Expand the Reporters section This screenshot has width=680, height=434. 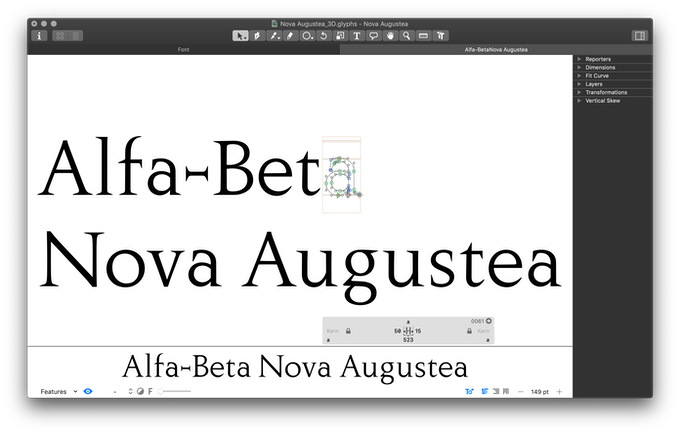[x=579, y=59]
